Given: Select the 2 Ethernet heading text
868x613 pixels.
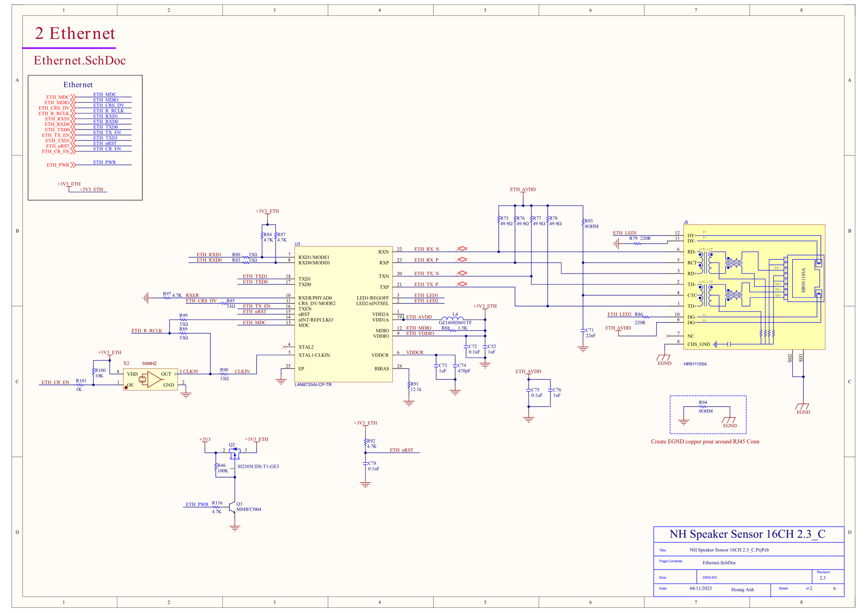Looking at the screenshot, I should point(75,33).
